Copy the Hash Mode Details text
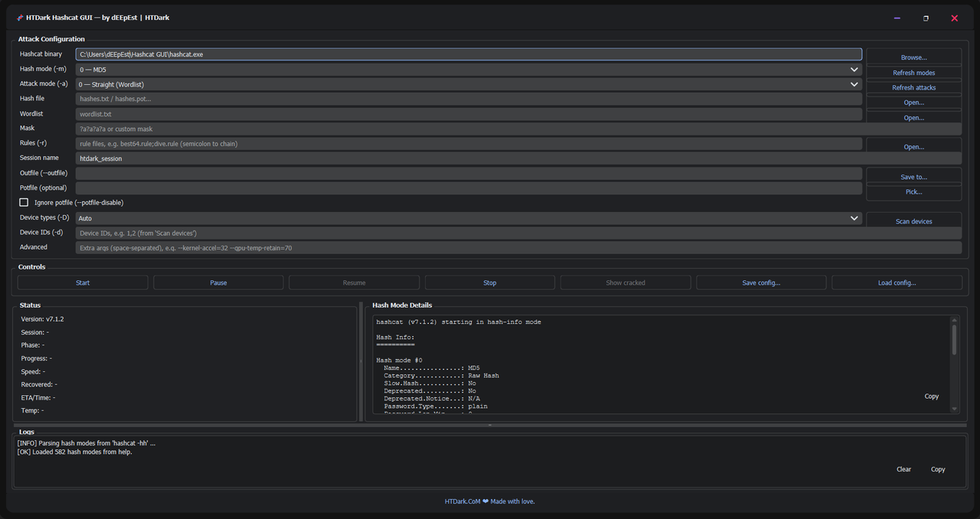The width and height of the screenshot is (980, 519). point(931,397)
